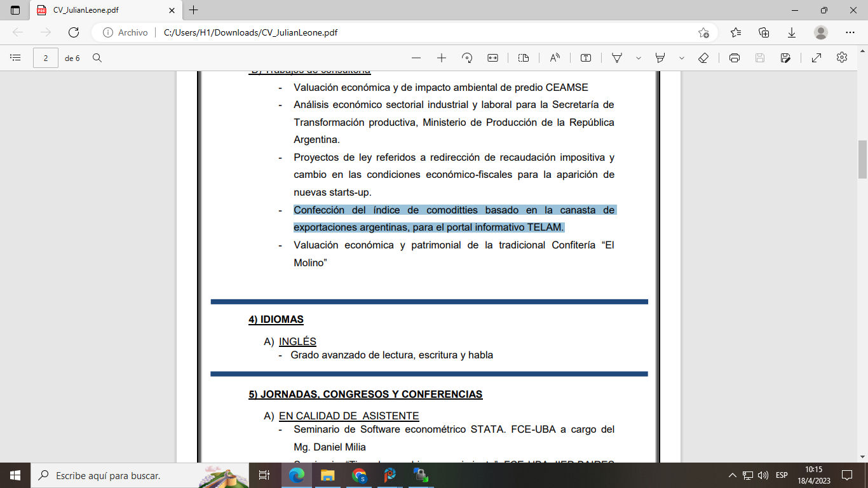The width and height of the screenshot is (868, 488).
Task: Click the 'de 6' page count label
Action: coord(72,58)
